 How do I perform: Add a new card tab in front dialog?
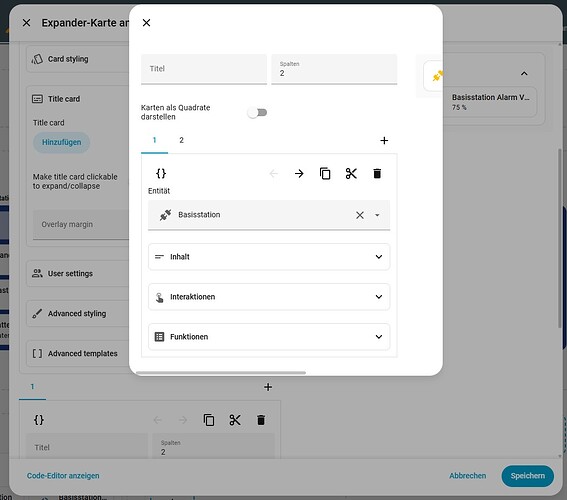(384, 141)
